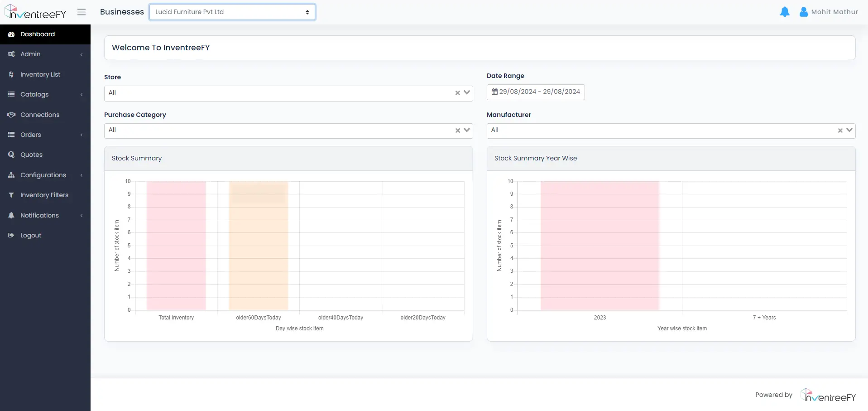The width and height of the screenshot is (868, 411).
Task: Click the InventreeFY logo in header
Action: (35, 12)
